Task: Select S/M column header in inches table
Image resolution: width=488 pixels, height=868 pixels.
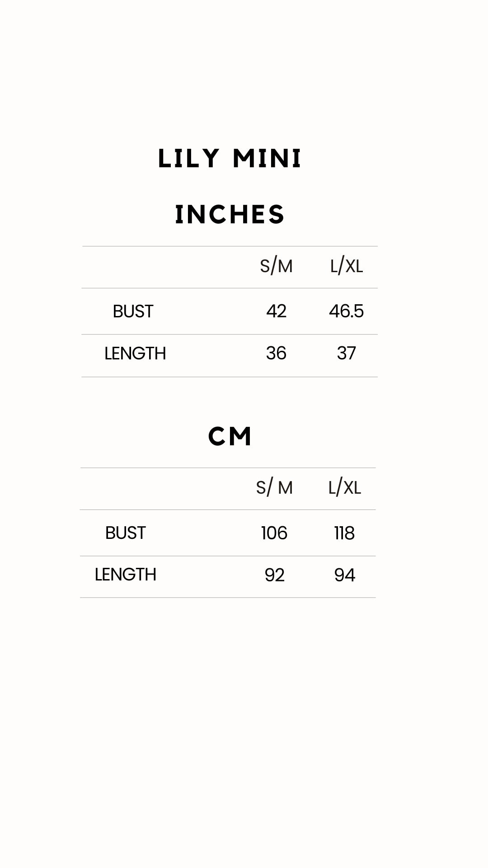Action: [276, 266]
